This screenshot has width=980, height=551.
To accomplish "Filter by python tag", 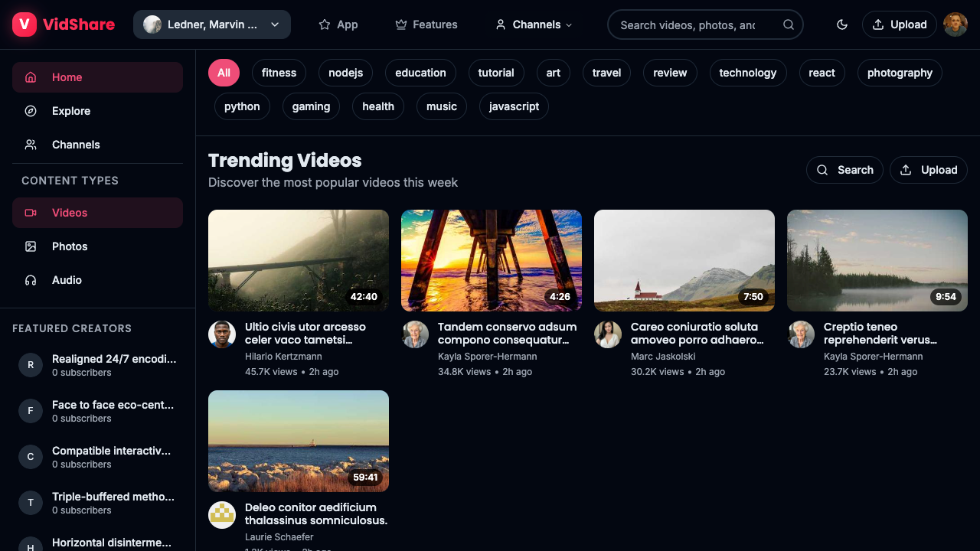I will point(242,106).
